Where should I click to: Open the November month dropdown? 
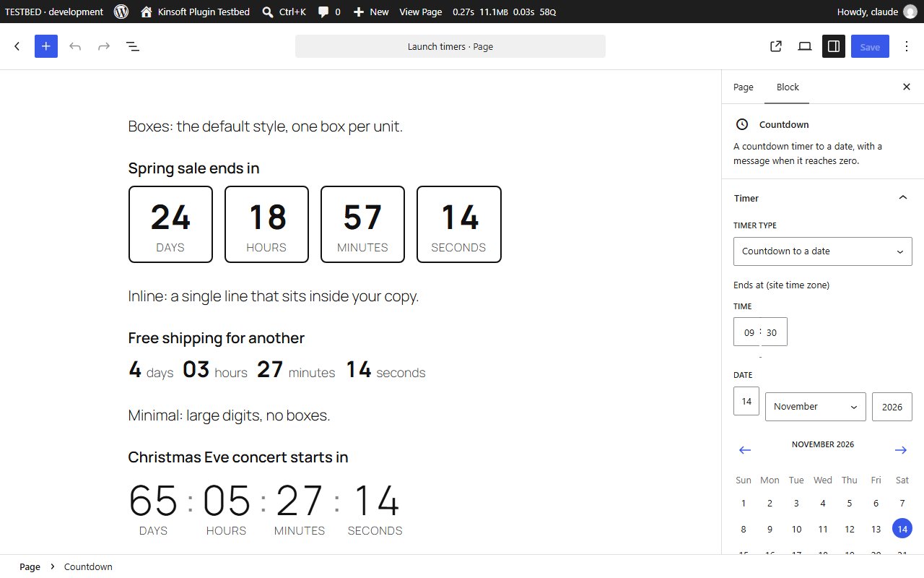point(816,407)
